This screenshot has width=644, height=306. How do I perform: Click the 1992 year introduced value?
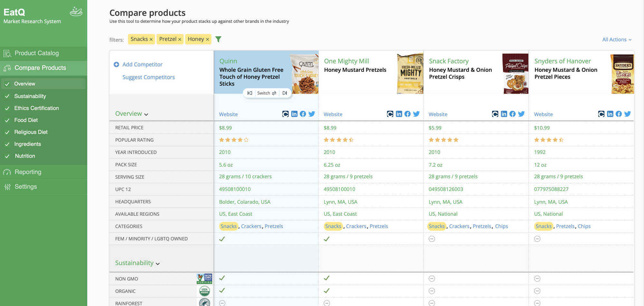pyautogui.click(x=540, y=152)
